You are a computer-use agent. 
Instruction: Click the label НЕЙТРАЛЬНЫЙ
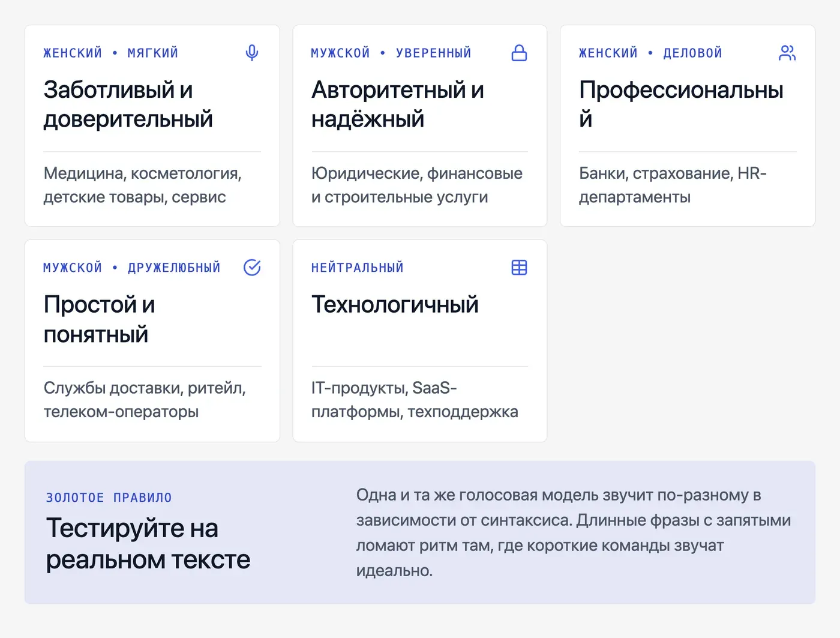tap(358, 268)
